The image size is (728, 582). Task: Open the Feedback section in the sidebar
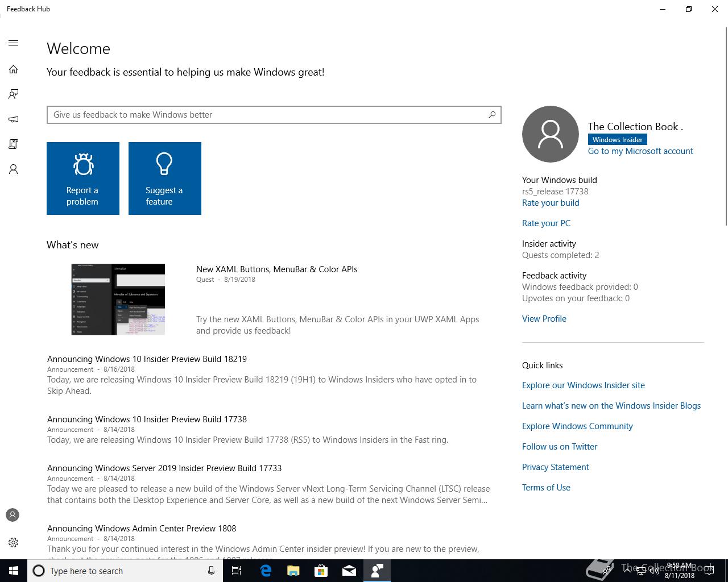(x=14, y=94)
